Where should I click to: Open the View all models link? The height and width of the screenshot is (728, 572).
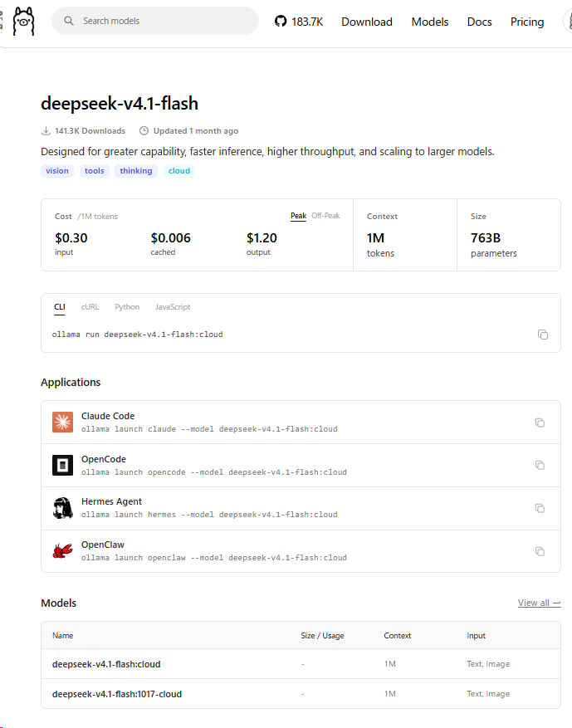pos(539,603)
